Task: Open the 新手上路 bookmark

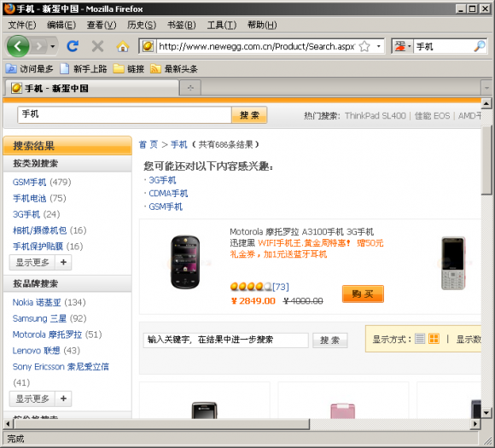Action: pos(84,68)
